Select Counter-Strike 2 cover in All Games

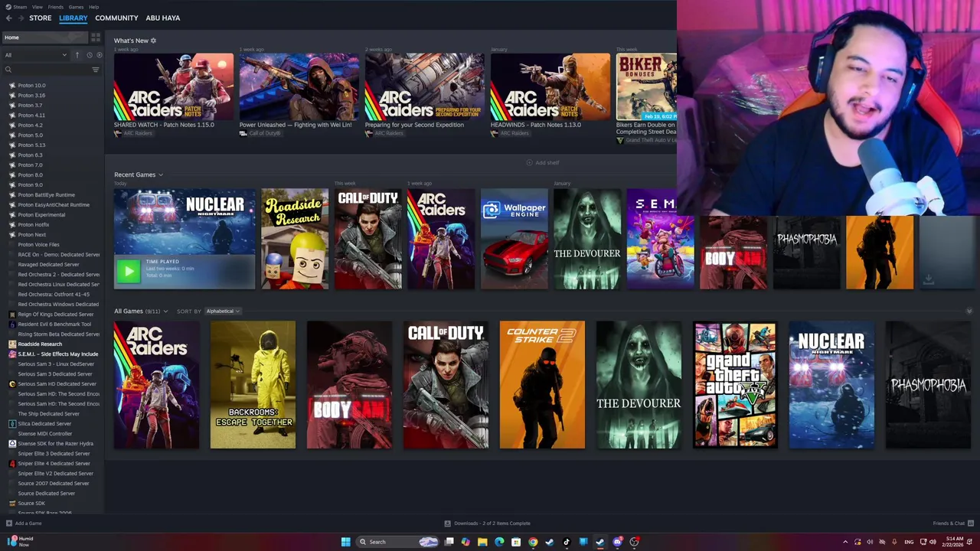tap(542, 385)
